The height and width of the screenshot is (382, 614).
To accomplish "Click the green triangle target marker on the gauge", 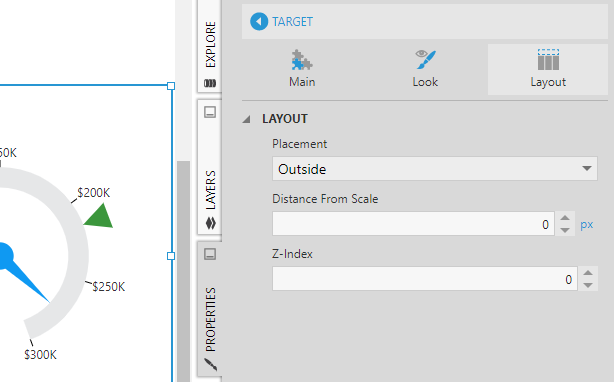I will (x=99, y=216).
